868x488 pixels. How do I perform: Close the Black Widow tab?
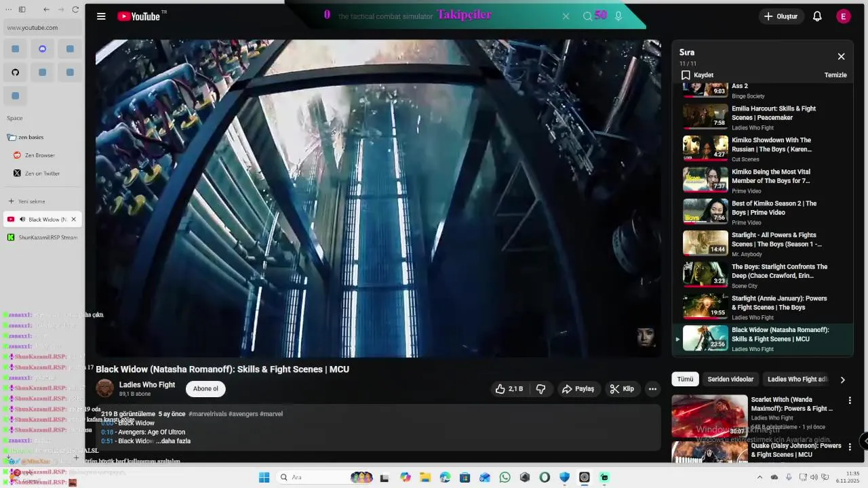click(73, 220)
